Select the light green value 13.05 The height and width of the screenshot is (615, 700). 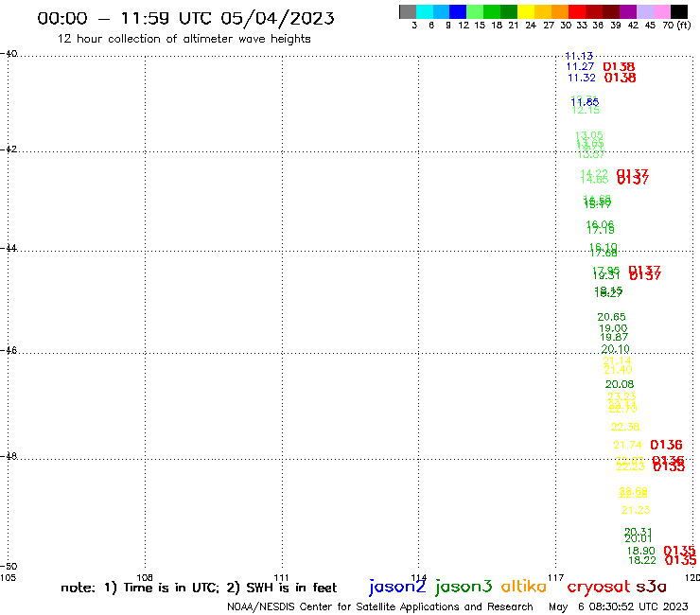tap(588, 135)
